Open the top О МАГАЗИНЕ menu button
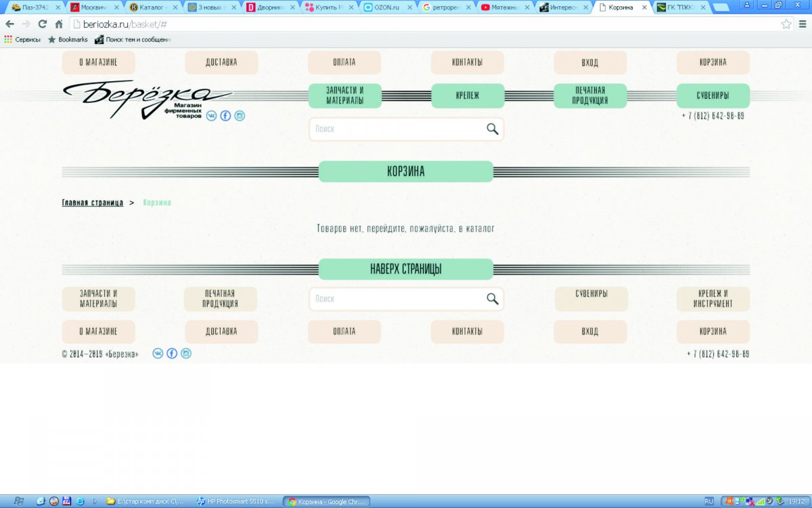812x508 pixels. [x=99, y=62]
